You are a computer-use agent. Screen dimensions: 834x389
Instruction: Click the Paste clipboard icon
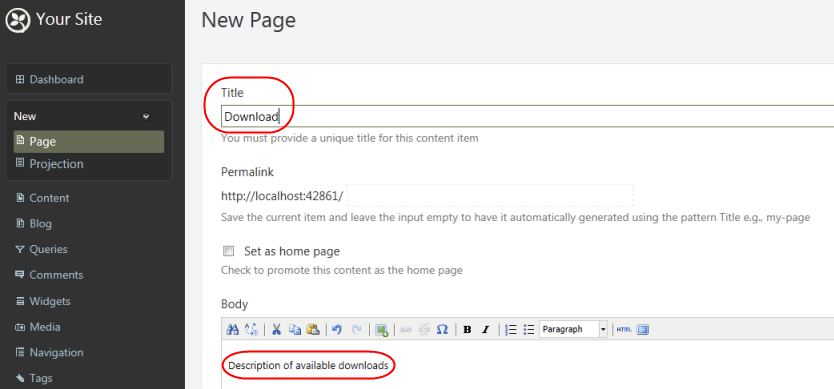tap(313, 329)
